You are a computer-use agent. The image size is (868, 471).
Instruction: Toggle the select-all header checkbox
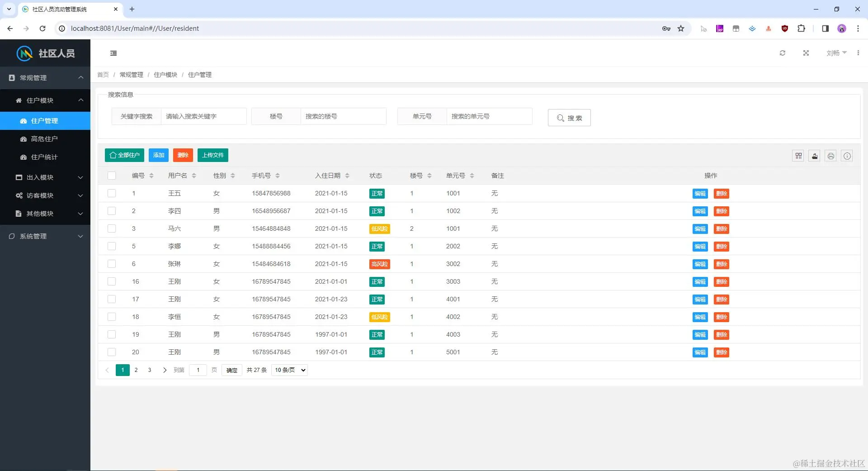tap(112, 176)
